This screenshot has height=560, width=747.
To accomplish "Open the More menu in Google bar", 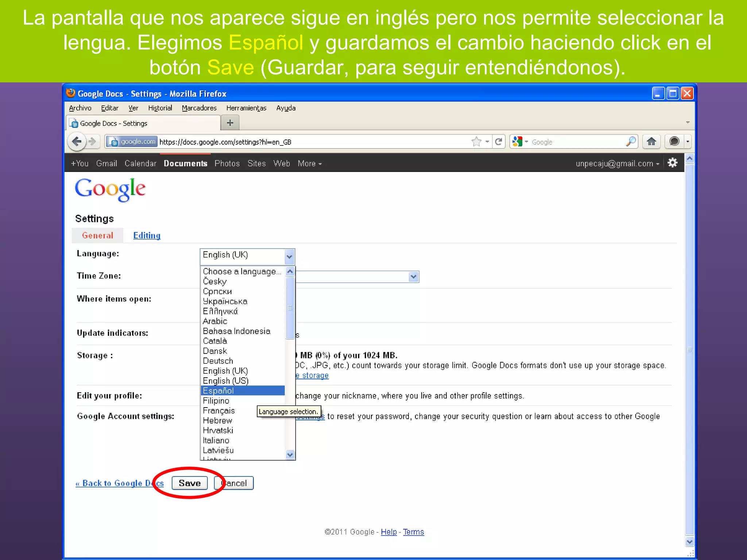I will click(x=309, y=163).
